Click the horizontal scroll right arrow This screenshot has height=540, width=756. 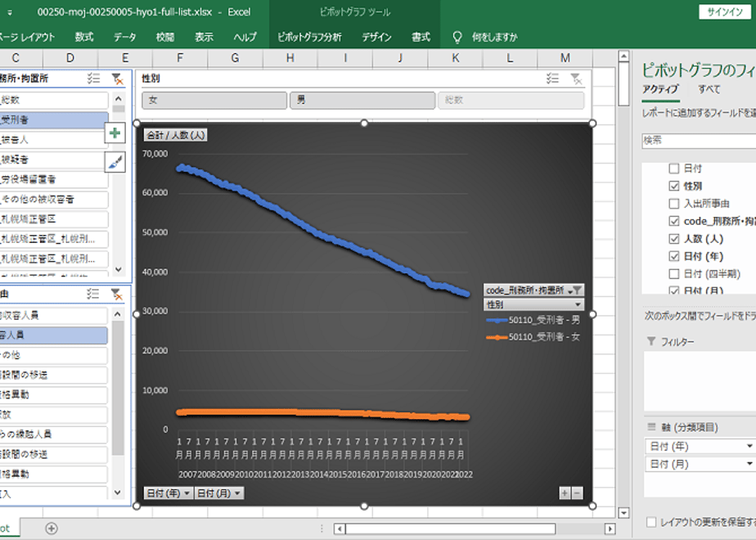pos(610,529)
